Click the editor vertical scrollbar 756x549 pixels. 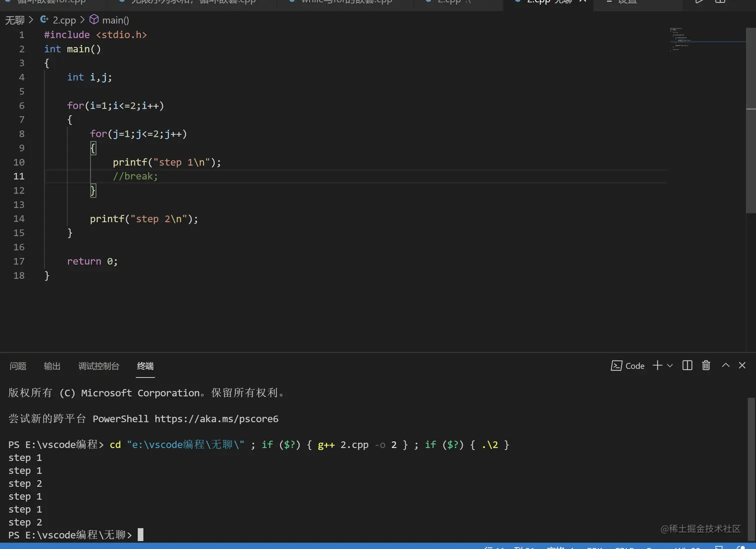[751, 120]
